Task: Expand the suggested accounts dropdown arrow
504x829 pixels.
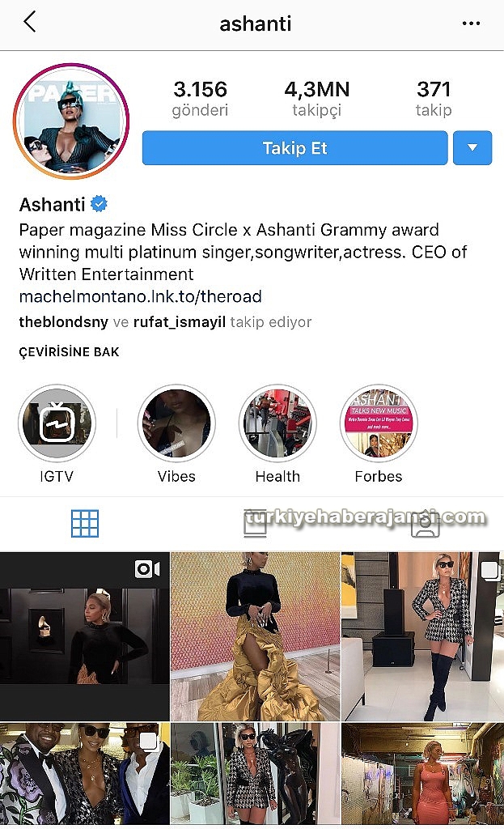Action: tap(472, 148)
